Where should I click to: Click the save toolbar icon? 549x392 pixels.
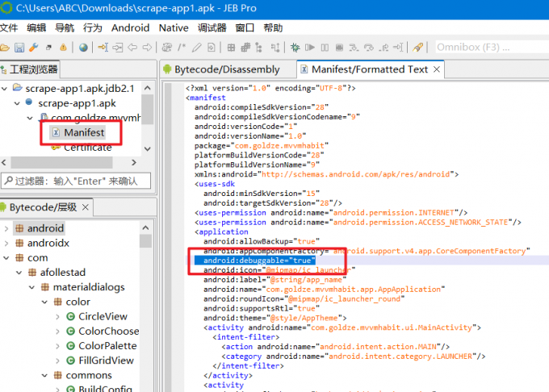(19, 48)
